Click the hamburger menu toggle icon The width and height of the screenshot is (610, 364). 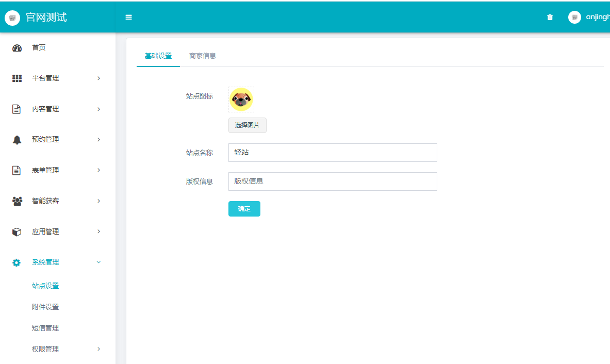coord(129,18)
